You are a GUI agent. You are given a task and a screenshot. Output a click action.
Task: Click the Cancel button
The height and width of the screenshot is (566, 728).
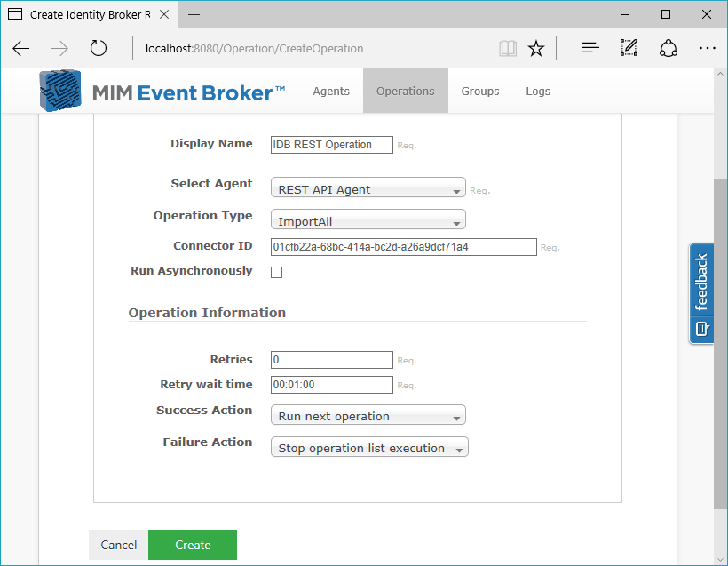(118, 545)
